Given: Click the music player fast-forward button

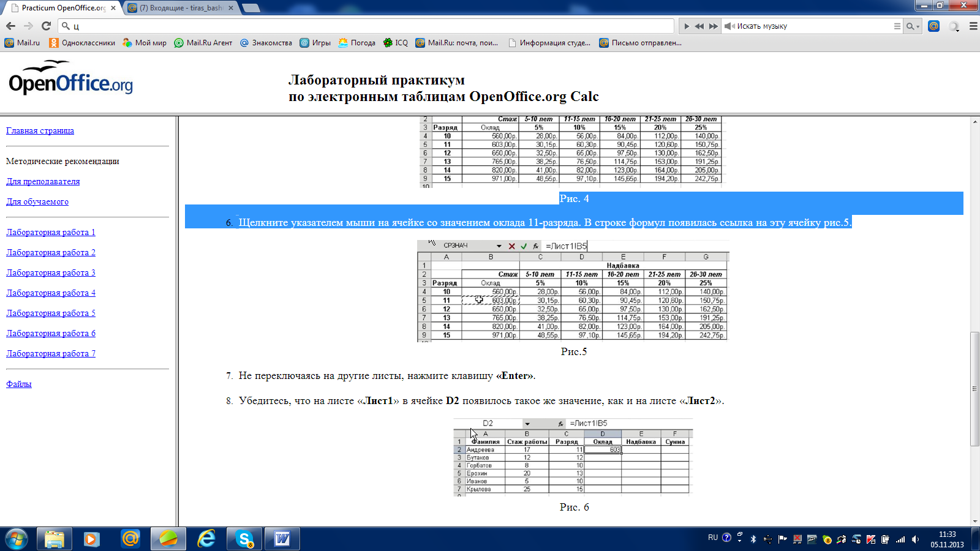Looking at the screenshot, I should [713, 26].
